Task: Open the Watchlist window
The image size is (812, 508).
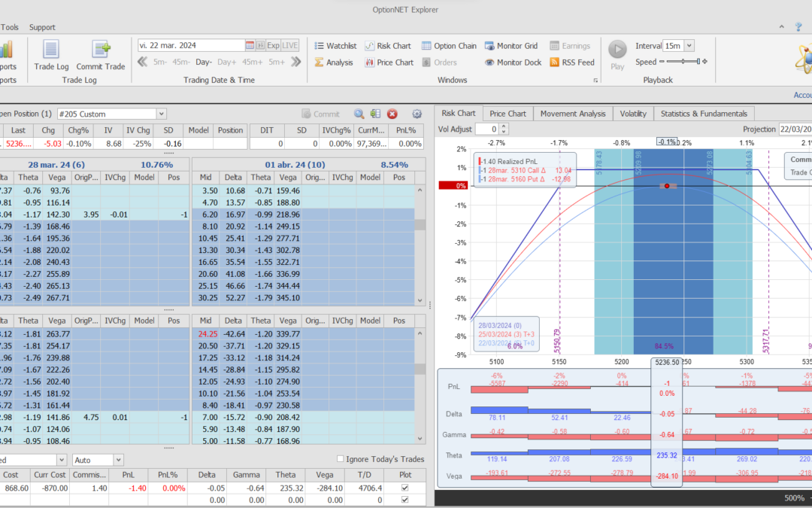Action: 335,46
